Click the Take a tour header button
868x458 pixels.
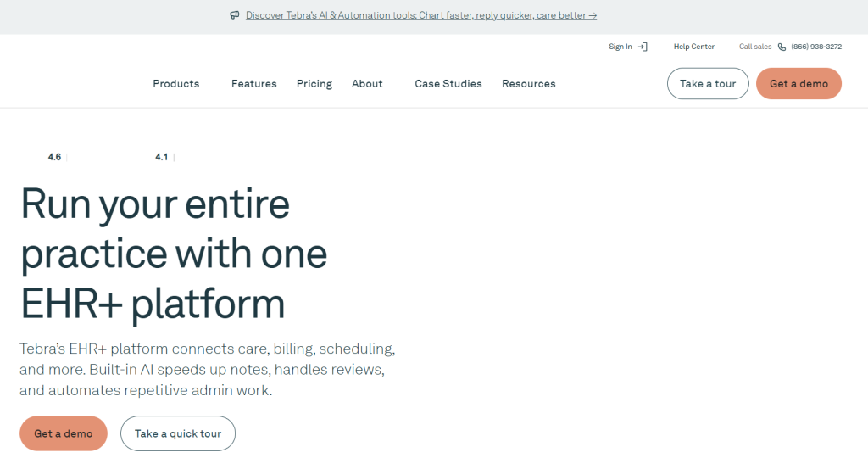click(x=708, y=84)
